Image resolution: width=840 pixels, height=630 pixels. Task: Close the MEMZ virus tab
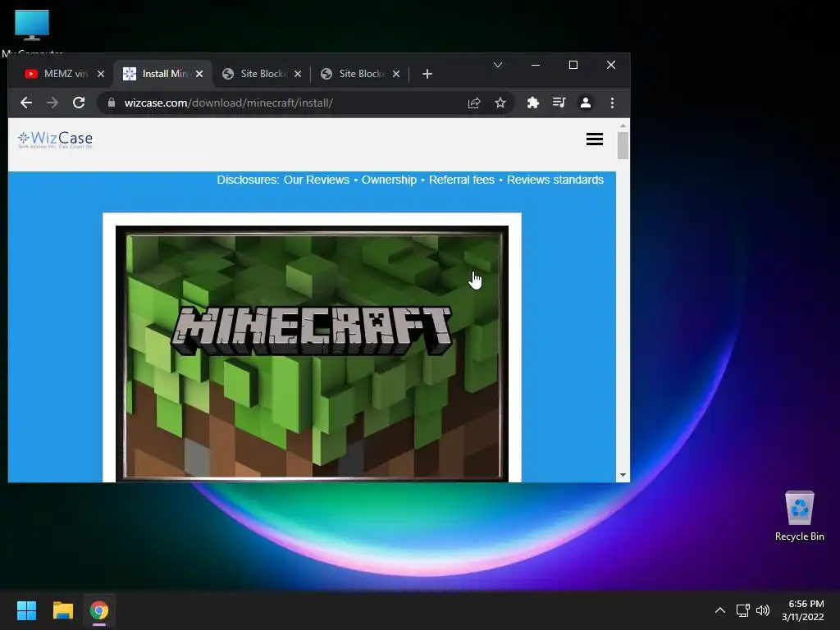[x=101, y=74]
